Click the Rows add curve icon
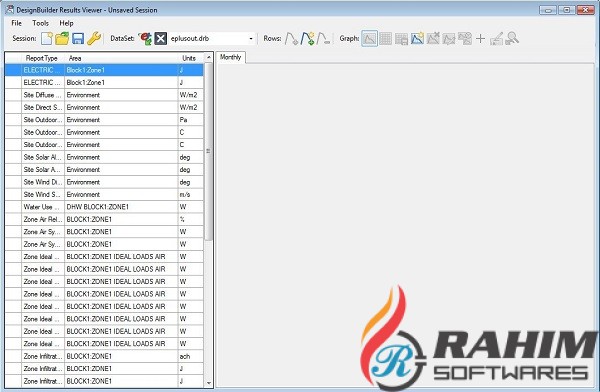600x392 pixels. coord(307,38)
